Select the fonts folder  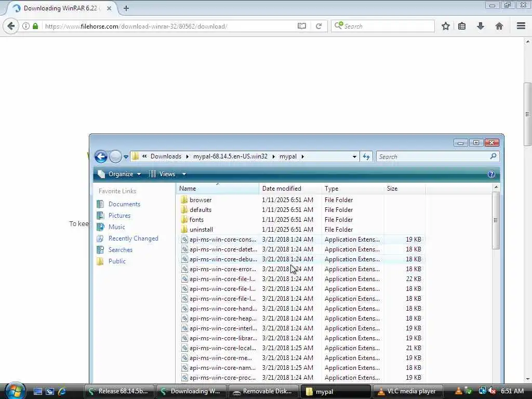coord(196,220)
